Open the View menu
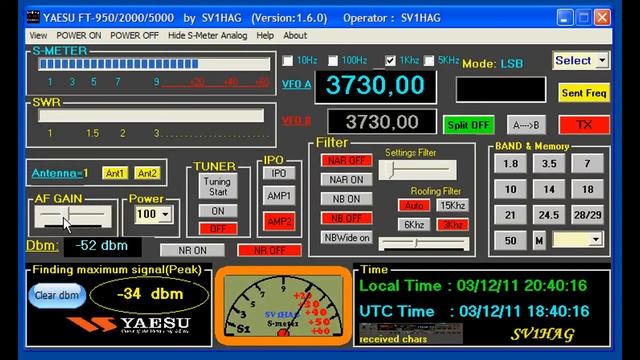 tap(38, 36)
